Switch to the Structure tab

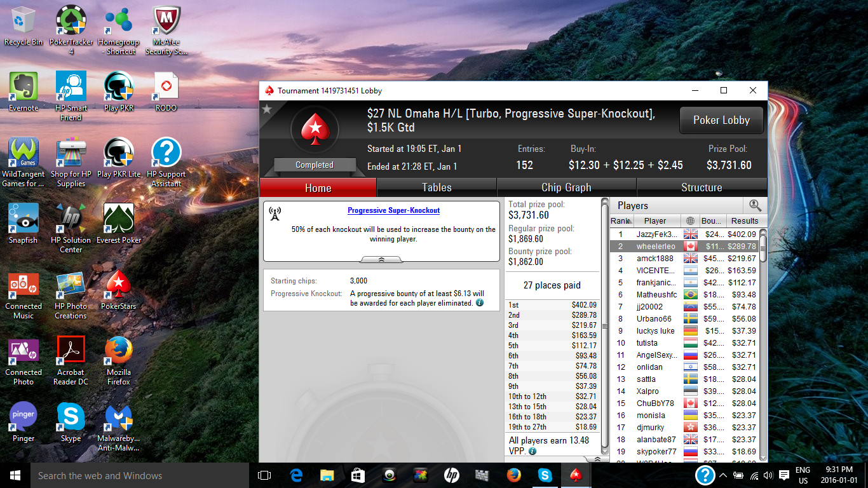point(702,187)
